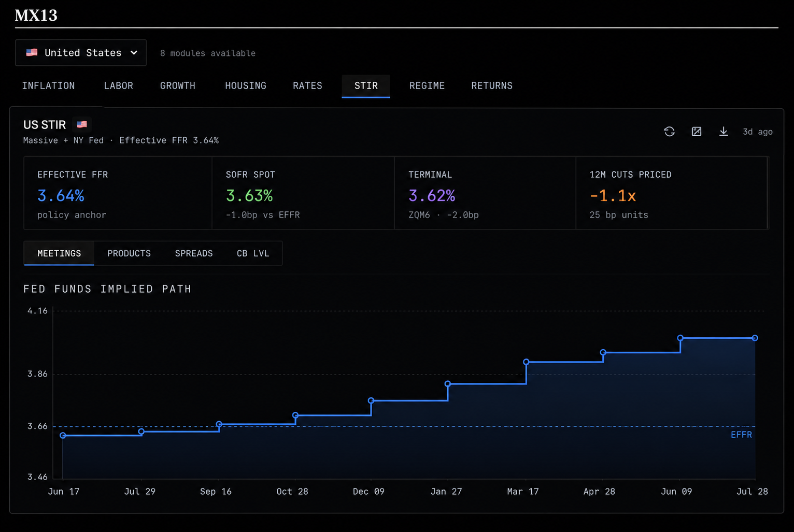Viewport: 794px width, 532px height.
Task: Go to the RETURNS tab
Action: click(492, 85)
